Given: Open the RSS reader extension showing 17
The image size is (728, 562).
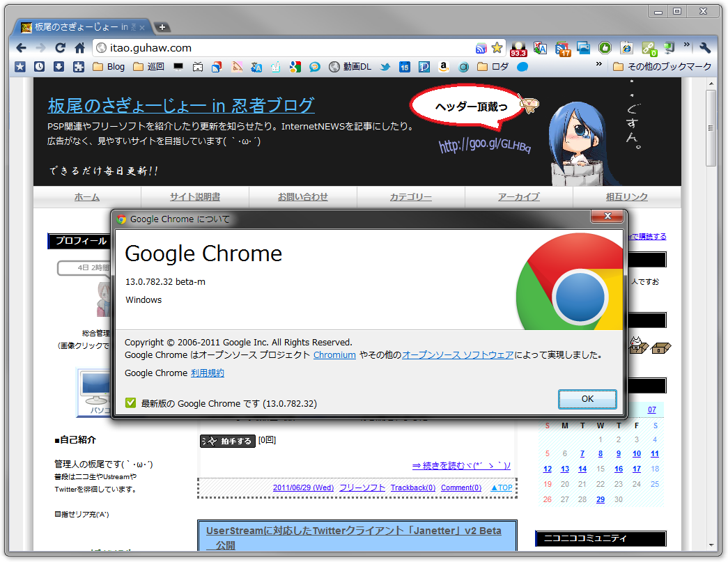Looking at the screenshot, I should point(563,48).
